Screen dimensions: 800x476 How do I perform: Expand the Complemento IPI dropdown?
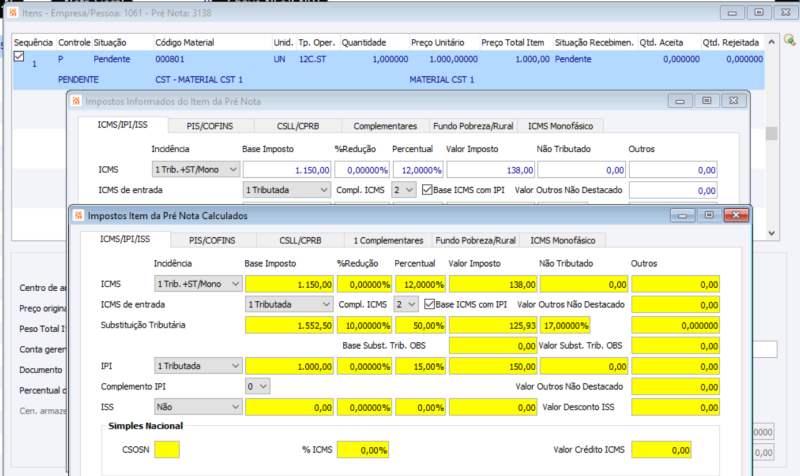[257, 386]
